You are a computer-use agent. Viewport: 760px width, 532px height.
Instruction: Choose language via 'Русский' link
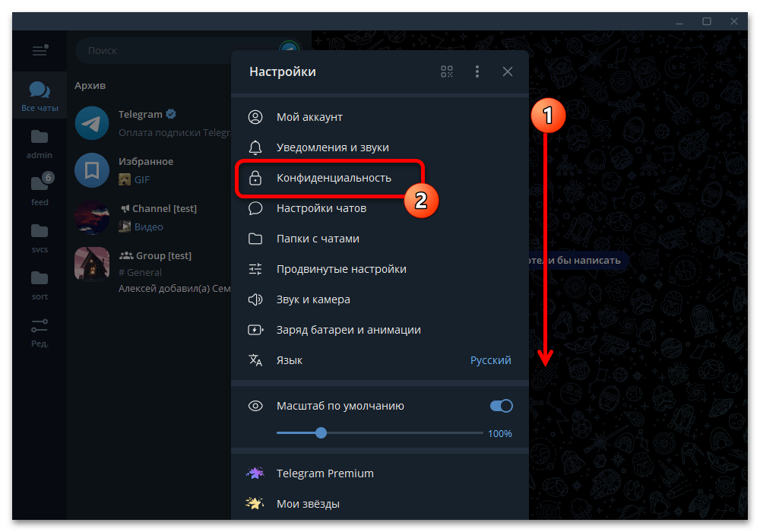coord(490,360)
